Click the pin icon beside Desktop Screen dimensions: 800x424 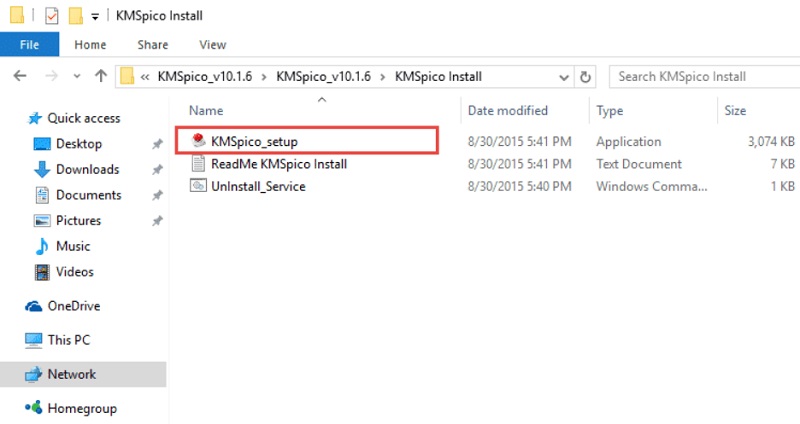(157, 144)
